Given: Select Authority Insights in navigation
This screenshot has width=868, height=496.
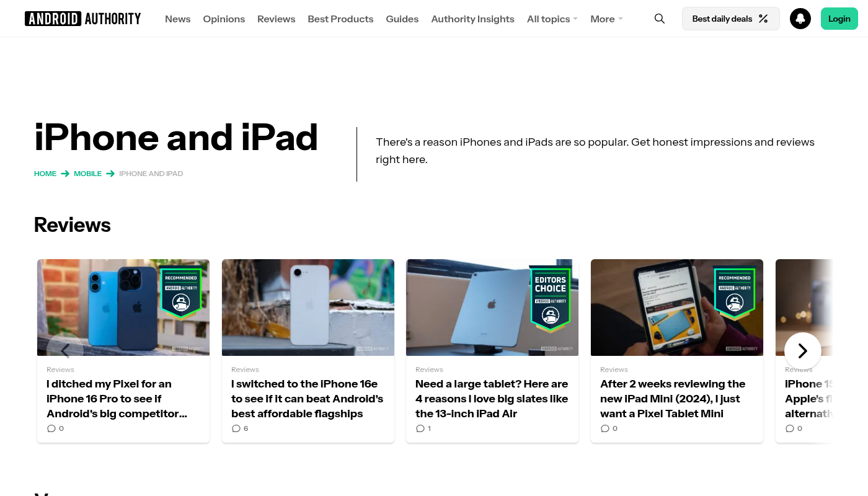Looking at the screenshot, I should click(472, 19).
